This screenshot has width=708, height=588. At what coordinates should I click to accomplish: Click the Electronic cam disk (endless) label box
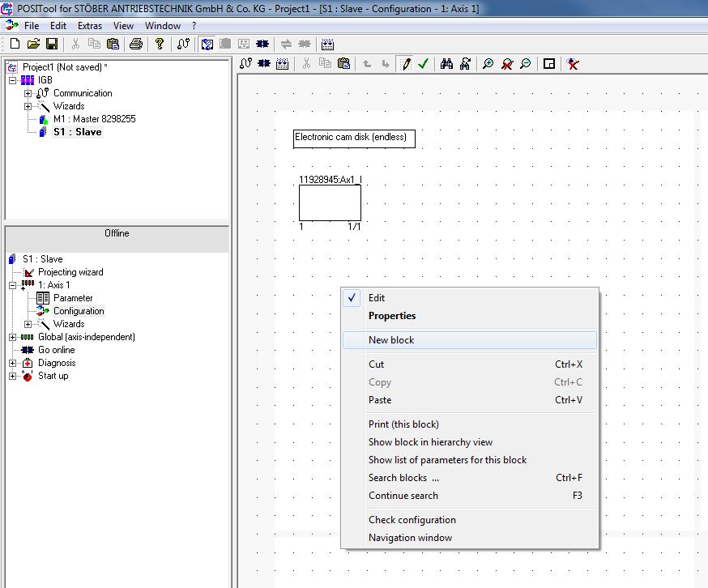pyautogui.click(x=354, y=138)
